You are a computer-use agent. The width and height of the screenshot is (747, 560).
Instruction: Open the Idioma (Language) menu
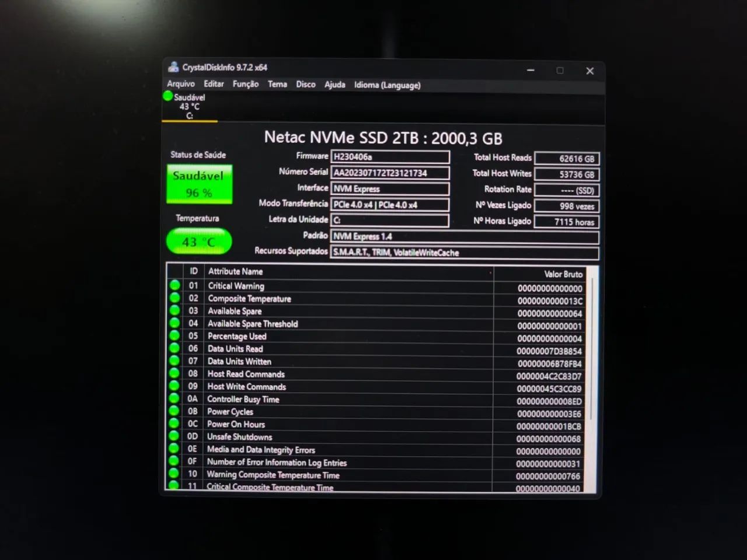(387, 85)
